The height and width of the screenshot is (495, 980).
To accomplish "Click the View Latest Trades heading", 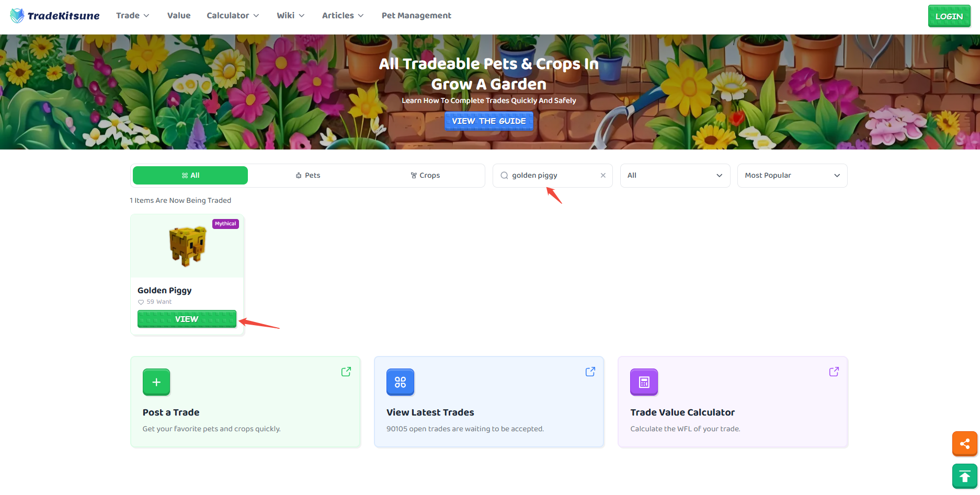I will [430, 412].
